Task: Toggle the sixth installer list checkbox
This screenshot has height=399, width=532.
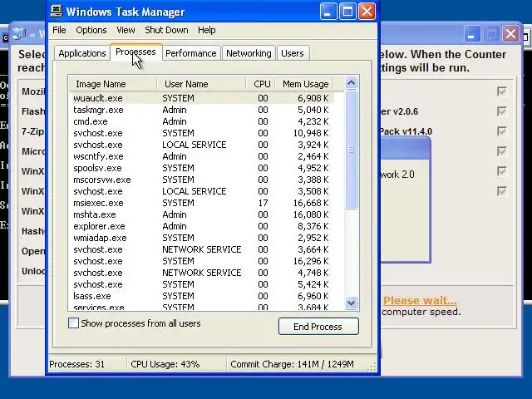Action: pos(502,191)
